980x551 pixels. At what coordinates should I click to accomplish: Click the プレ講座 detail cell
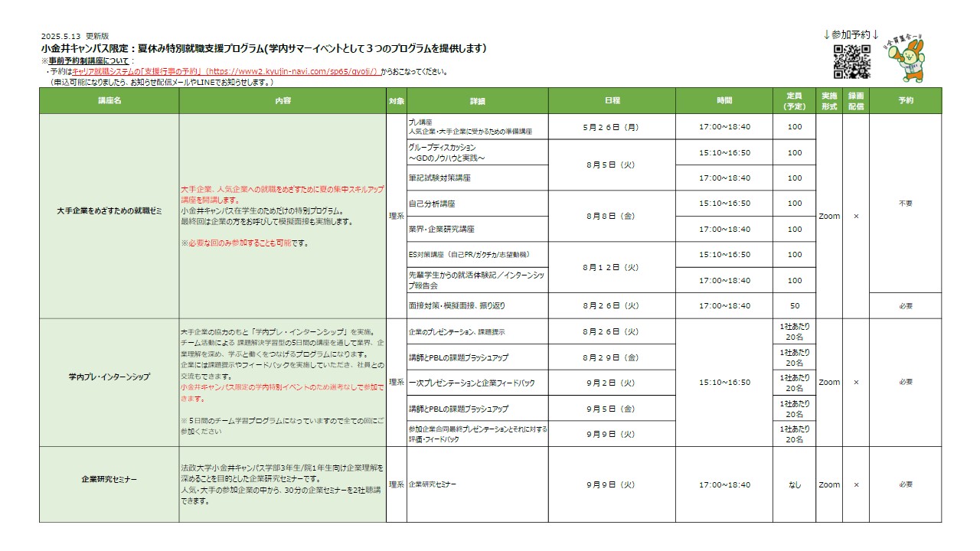(477, 127)
